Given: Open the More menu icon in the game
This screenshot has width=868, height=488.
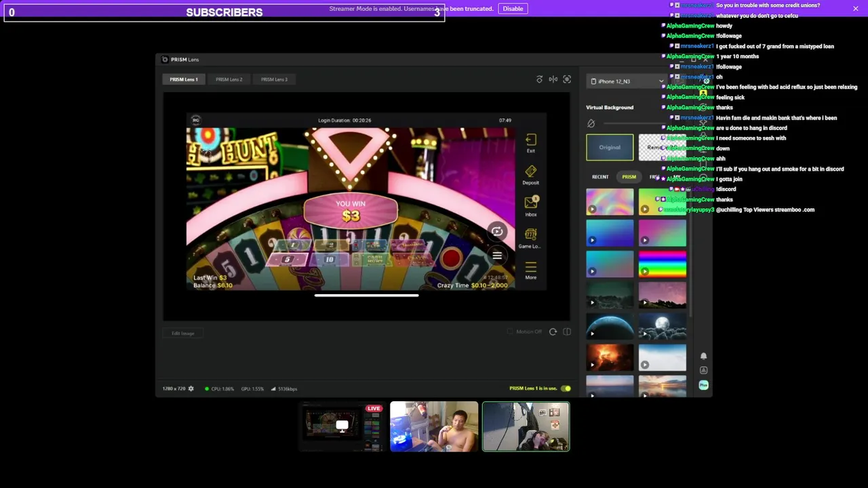Looking at the screenshot, I should [x=531, y=270].
